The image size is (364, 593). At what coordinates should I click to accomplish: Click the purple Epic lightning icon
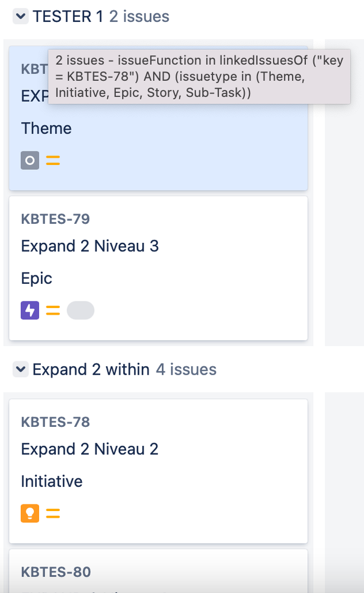(x=30, y=310)
